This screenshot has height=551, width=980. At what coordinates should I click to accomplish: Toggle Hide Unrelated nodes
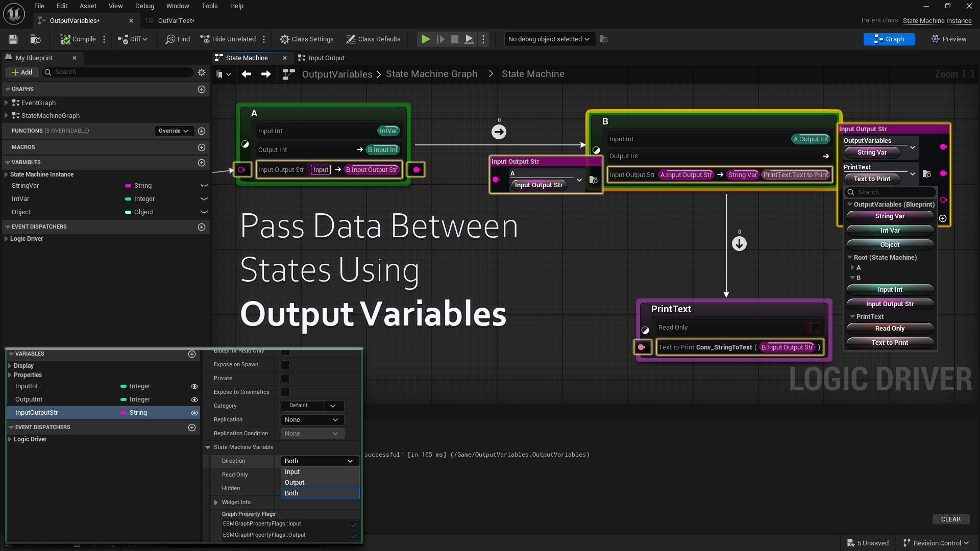[228, 39]
